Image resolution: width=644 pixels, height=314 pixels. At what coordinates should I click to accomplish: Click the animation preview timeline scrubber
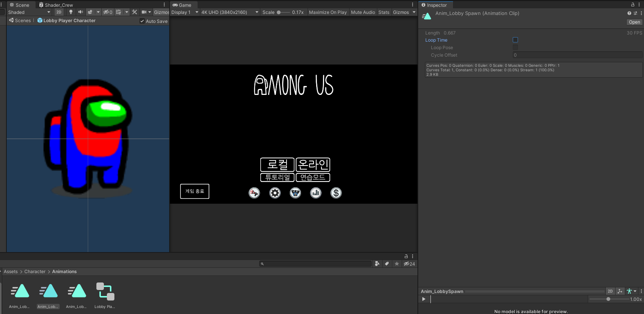(509, 299)
